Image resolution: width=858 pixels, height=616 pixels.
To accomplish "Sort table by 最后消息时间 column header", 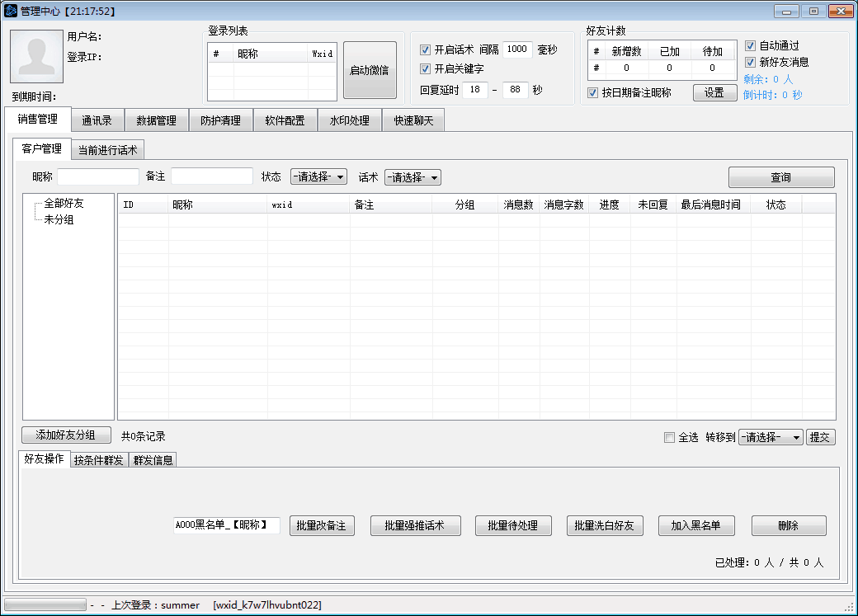I will (713, 205).
